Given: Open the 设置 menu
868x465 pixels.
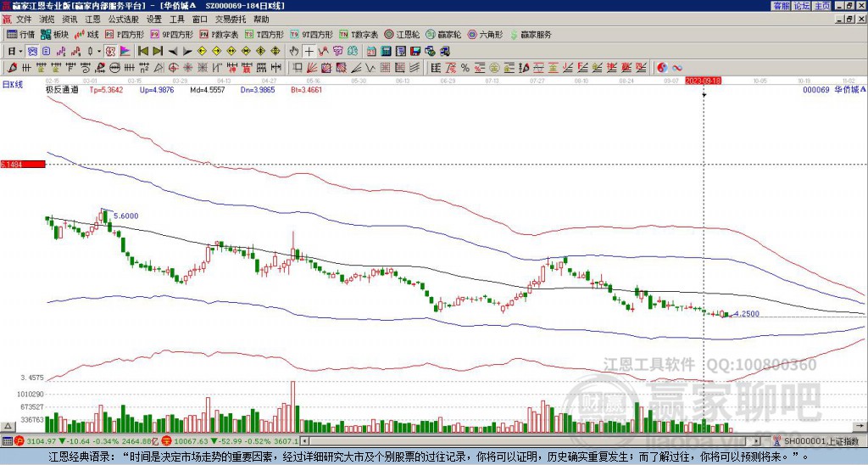Looking at the screenshot, I should [x=154, y=20].
